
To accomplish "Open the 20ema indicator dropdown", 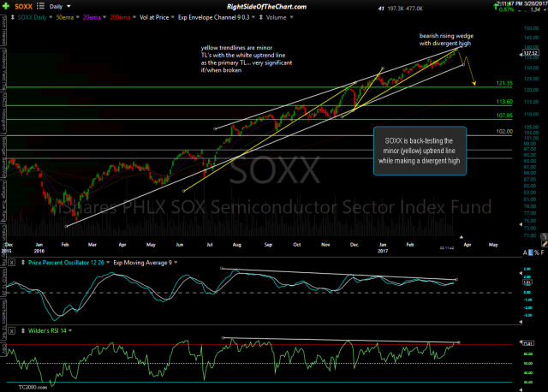I will tap(104, 17).
